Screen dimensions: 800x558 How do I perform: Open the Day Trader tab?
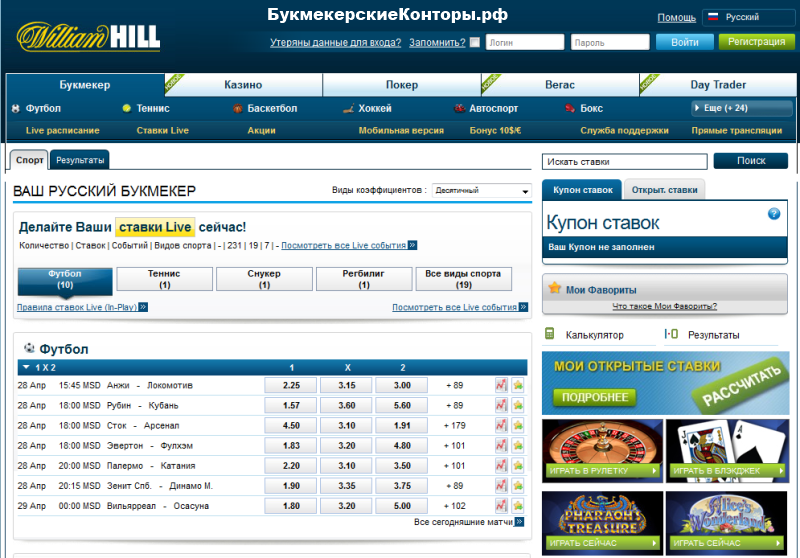(x=718, y=85)
